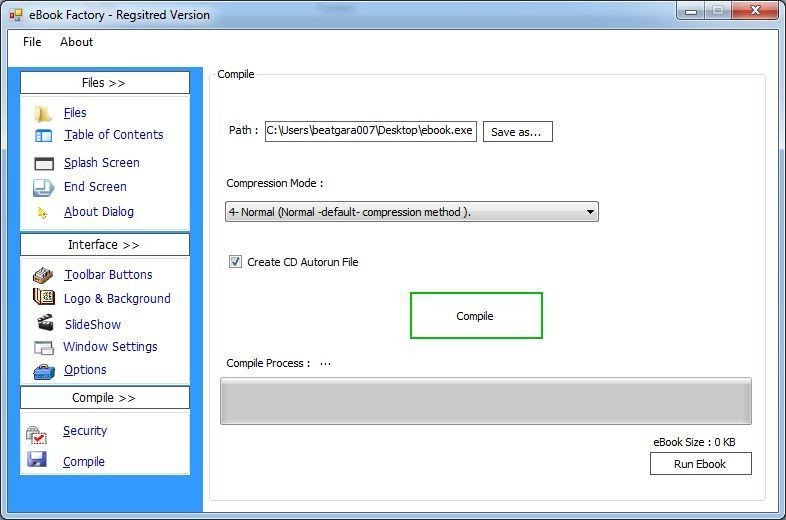Click the green-bordered Compile button
The width and height of the screenshot is (786, 520).
(476, 315)
